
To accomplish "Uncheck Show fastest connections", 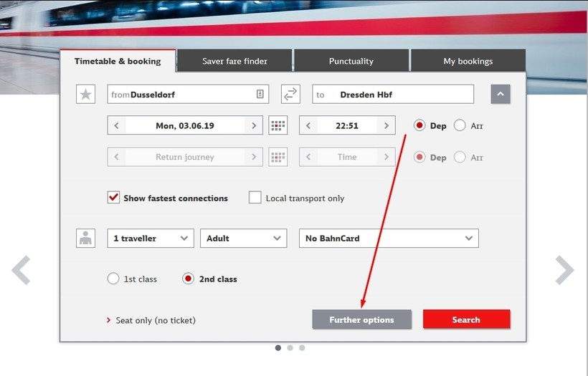I will point(113,198).
